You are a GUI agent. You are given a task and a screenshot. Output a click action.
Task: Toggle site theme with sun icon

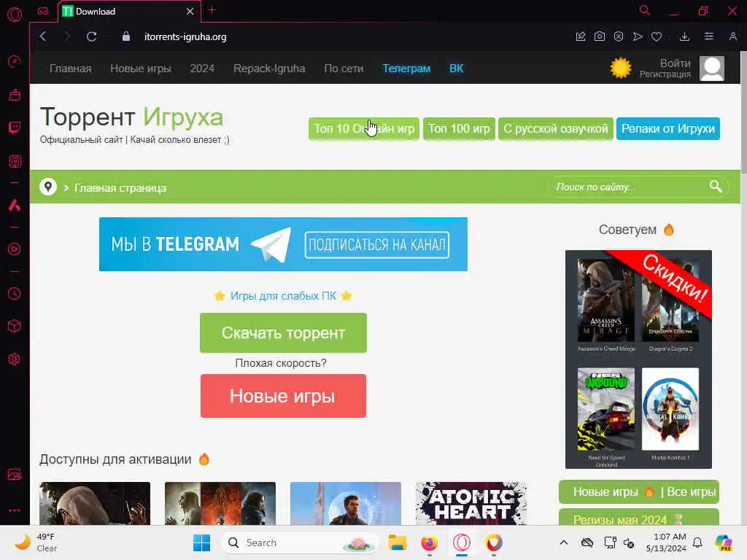click(620, 68)
